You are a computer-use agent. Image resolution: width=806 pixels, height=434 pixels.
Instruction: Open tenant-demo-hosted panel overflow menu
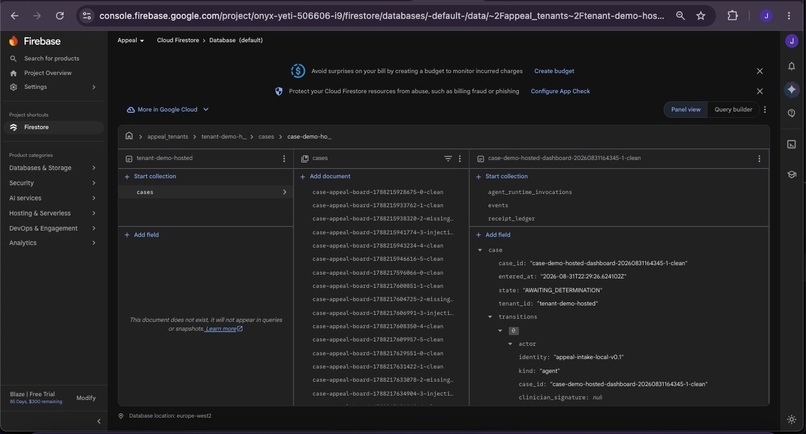coord(284,159)
